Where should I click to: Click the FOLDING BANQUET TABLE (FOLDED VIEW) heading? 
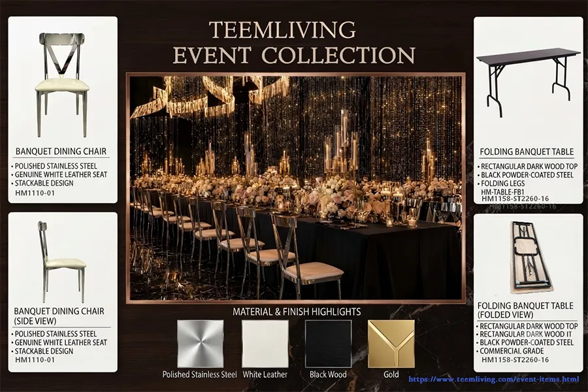[525, 310]
